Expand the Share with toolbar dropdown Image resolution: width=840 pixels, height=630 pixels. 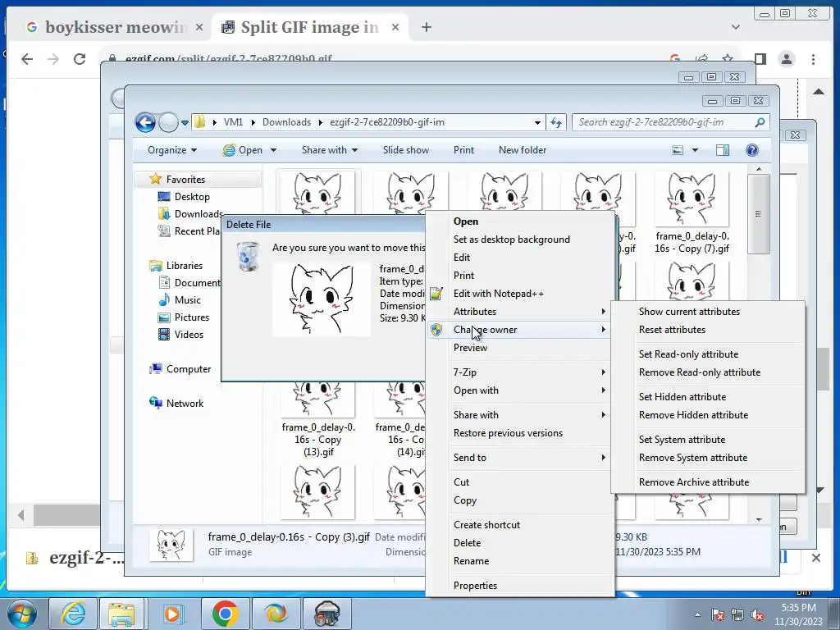click(330, 150)
